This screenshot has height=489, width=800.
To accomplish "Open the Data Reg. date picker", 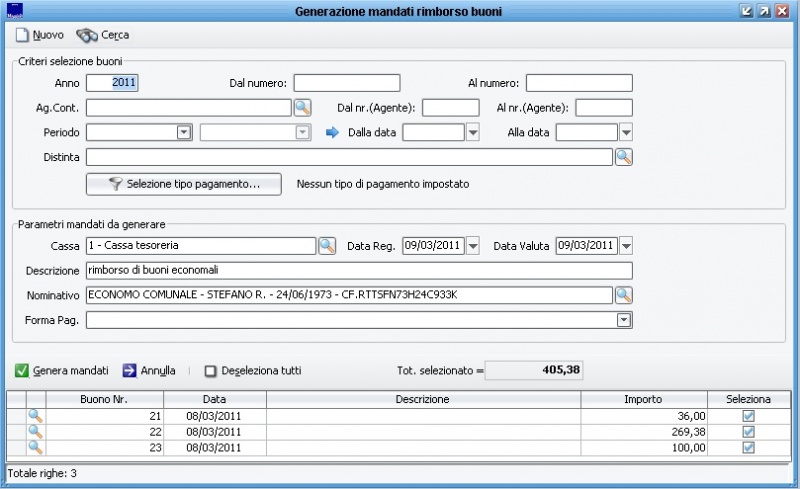I will click(x=473, y=246).
